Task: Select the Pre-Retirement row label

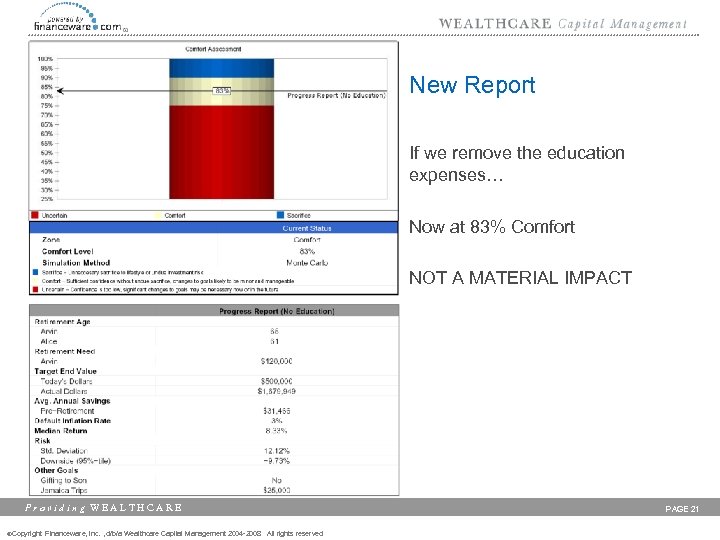Action: 67,411
